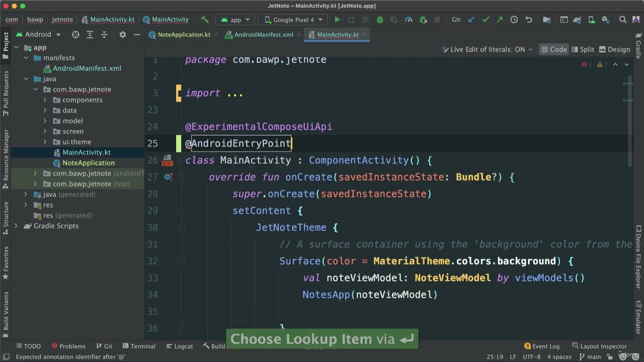
Task: Expand the res folder
Action: [x=26, y=205]
